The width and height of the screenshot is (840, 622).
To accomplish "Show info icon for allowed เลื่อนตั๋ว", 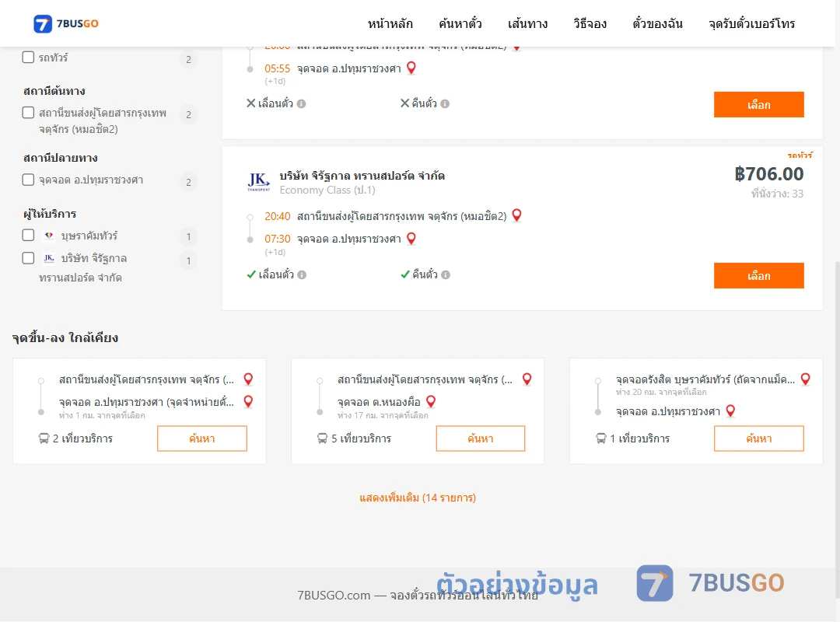I will 302,274.
